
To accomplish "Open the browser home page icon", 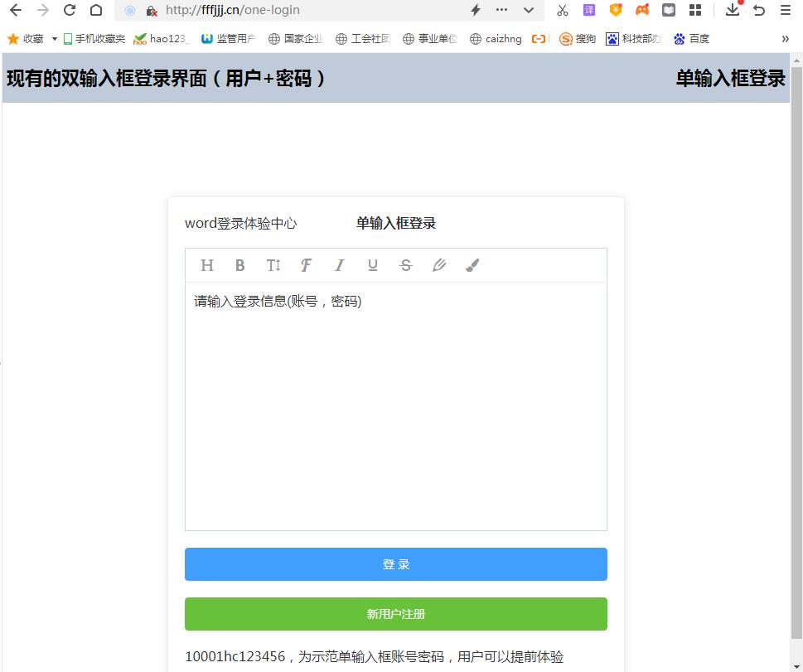I will [x=96, y=10].
